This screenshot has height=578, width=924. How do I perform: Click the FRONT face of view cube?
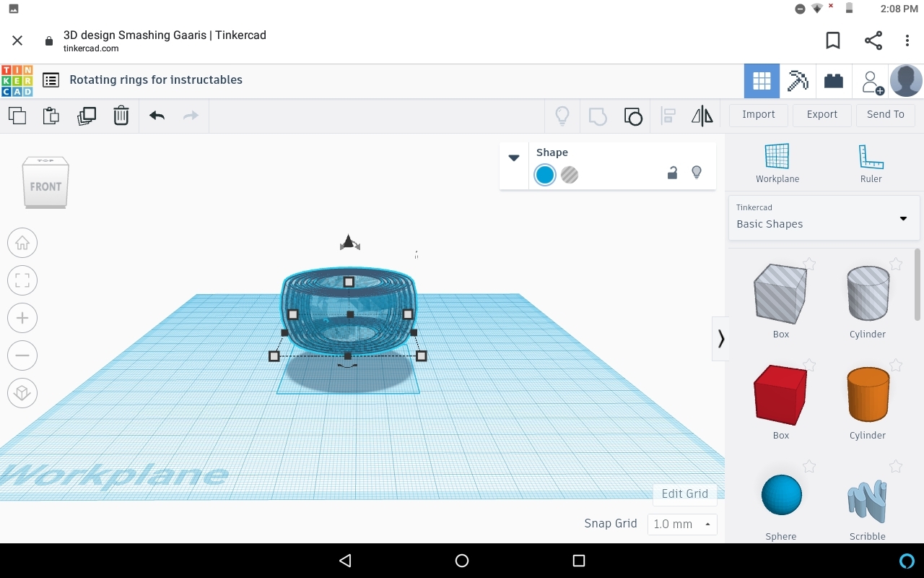point(45,186)
